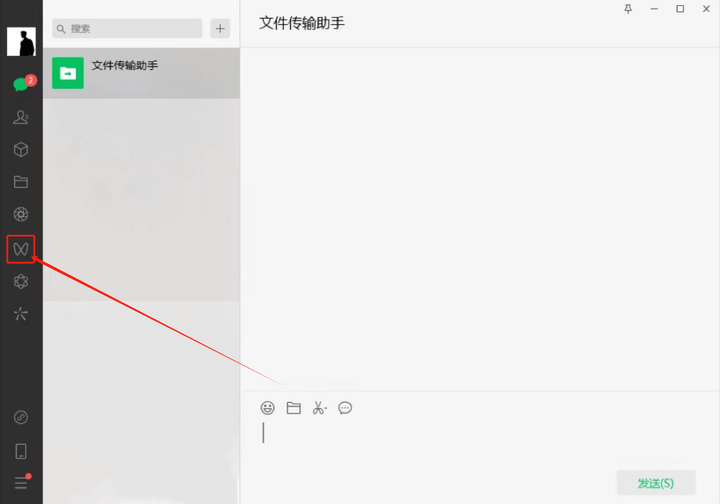The width and height of the screenshot is (720, 504).
Task: Click the highlighted butterfly Channels icon
Action: point(21,249)
